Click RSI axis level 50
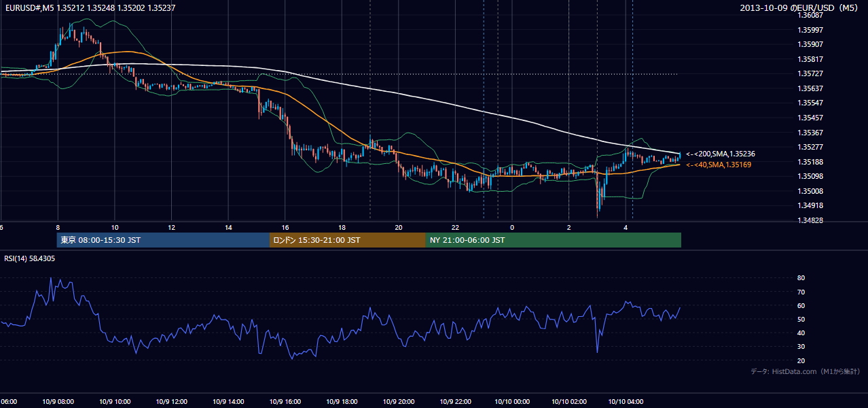This screenshot has height=408, width=868. tap(801, 319)
